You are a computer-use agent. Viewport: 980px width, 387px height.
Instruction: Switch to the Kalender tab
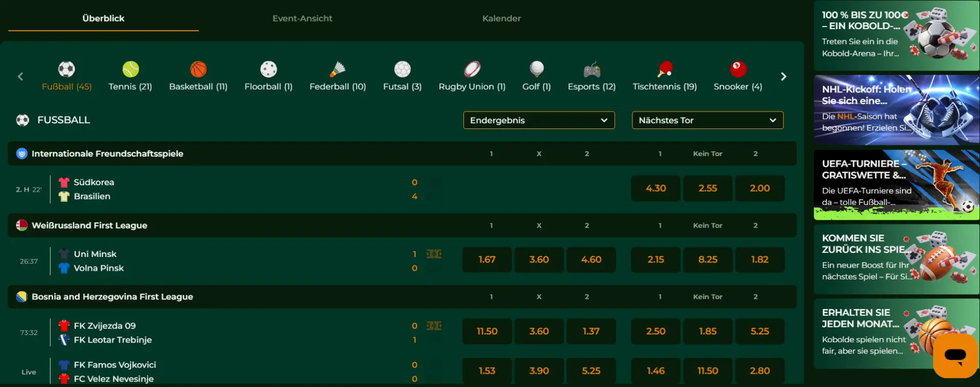(501, 18)
